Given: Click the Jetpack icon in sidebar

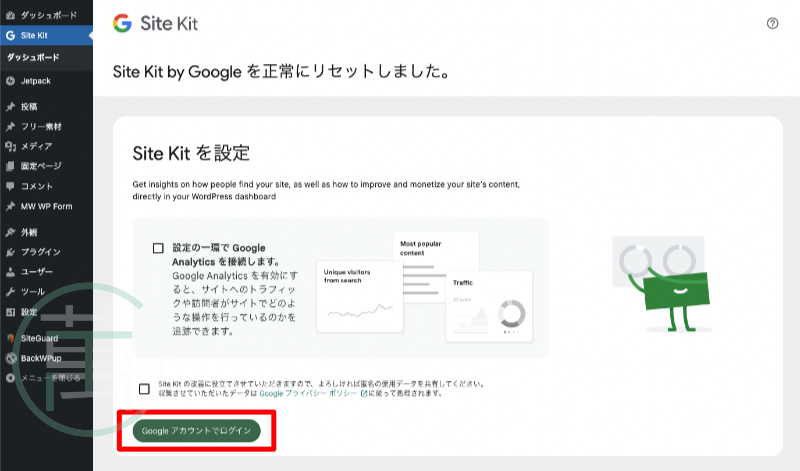Looking at the screenshot, I should coord(10,81).
